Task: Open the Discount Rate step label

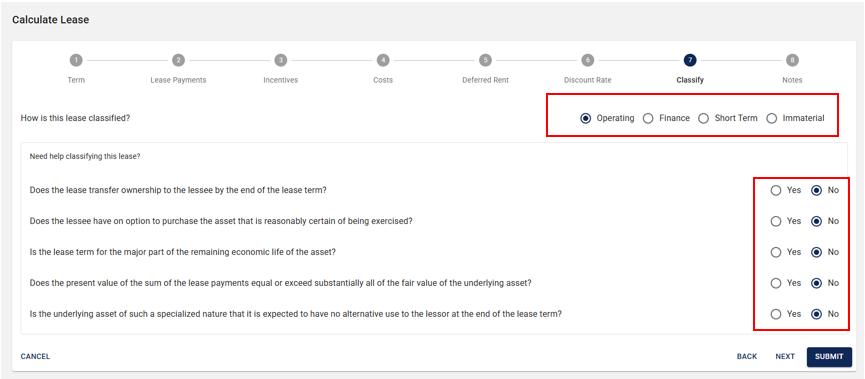Action: pyautogui.click(x=588, y=80)
